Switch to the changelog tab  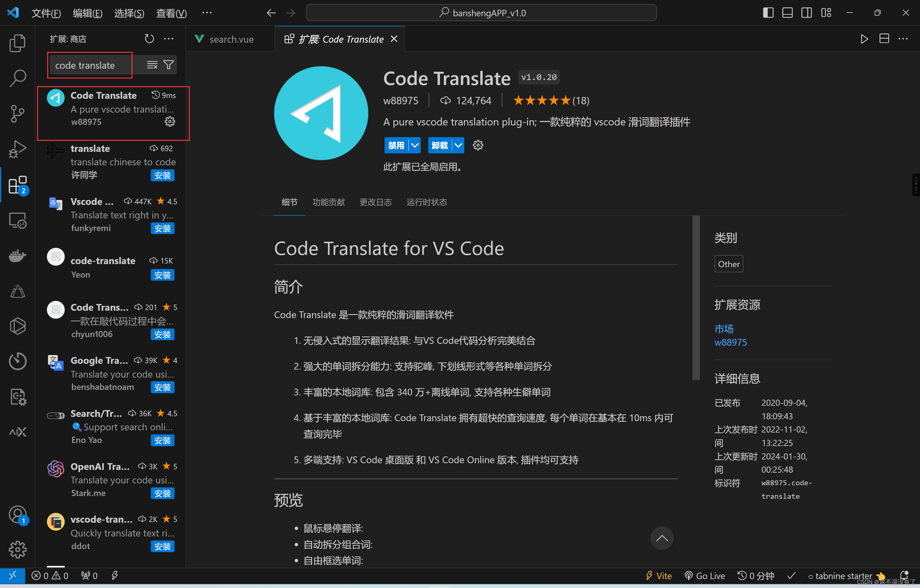(x=376, y=202)
